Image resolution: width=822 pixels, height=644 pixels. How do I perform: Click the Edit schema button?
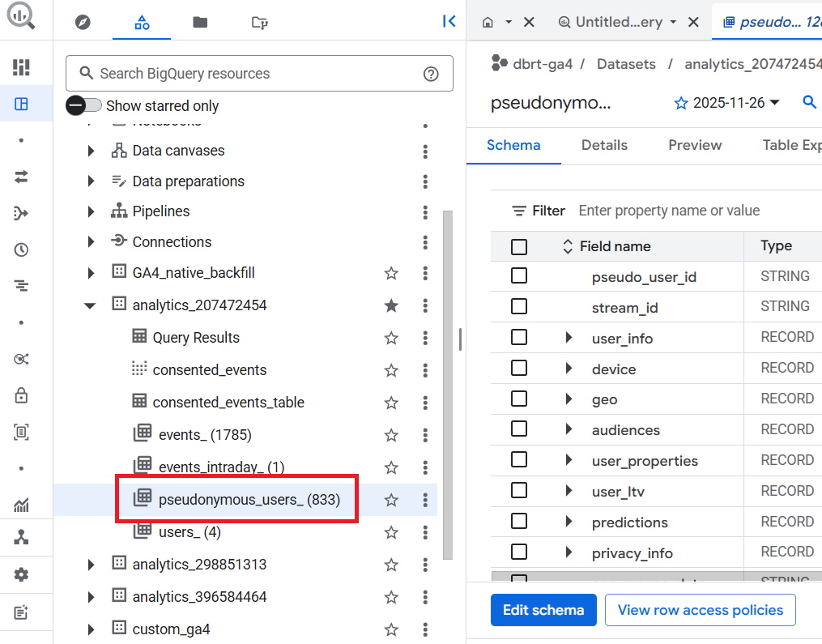tap(543, 610)
